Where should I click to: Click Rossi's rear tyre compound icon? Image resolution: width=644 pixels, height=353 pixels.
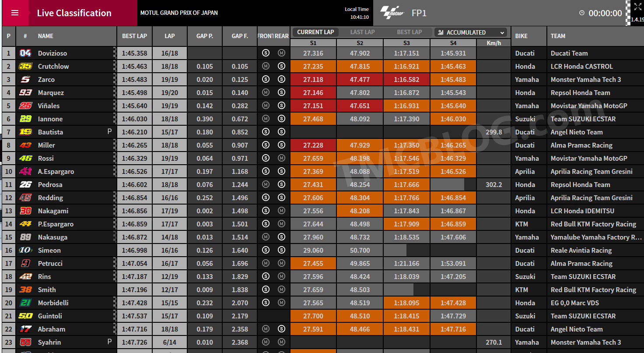pyautogui.click(x=281, y=158)
